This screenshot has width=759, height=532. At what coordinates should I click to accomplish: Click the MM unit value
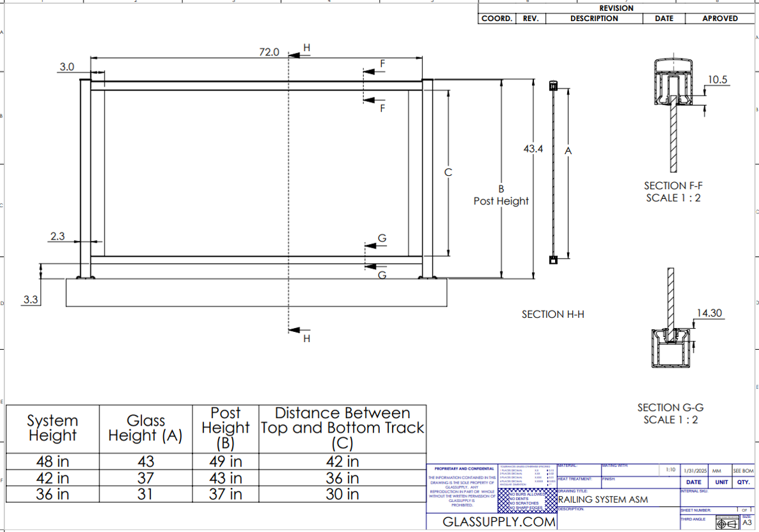coord(717,471)
